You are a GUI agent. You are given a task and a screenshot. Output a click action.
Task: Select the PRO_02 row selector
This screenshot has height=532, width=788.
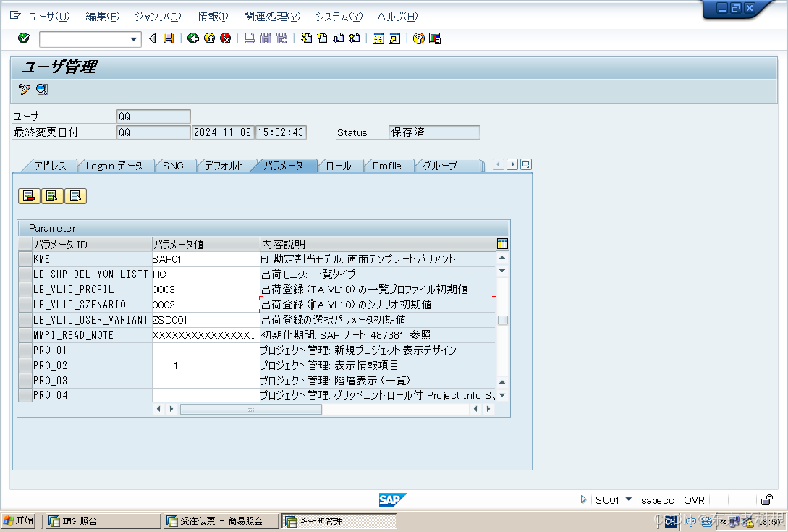pos(25,365)
